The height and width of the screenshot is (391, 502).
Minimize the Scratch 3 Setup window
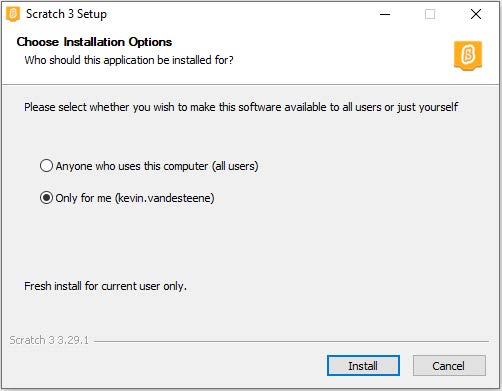click(x=385, y=14)
